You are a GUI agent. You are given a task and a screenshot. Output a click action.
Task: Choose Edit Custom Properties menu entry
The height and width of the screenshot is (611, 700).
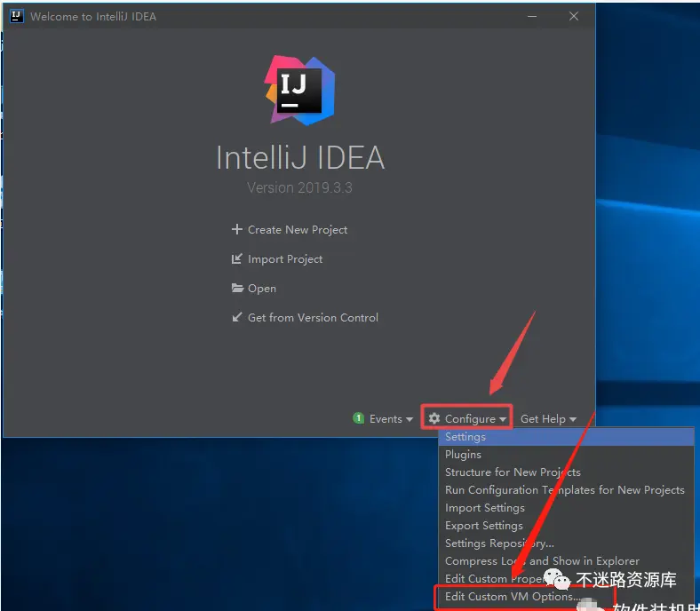pyautogui.click(x=566, y=579)
